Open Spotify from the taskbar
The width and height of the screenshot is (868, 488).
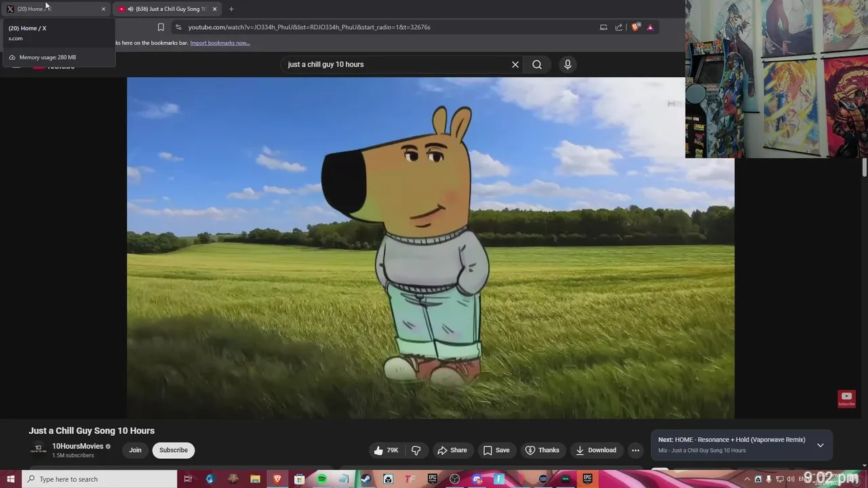[x=322, y=479]
